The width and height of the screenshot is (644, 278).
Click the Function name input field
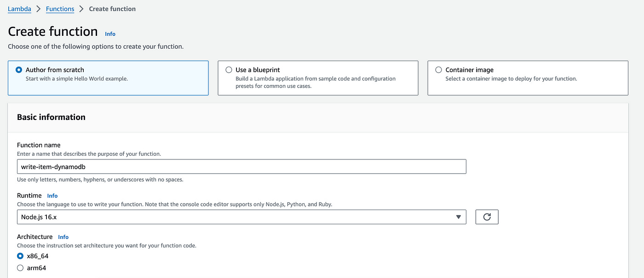[241, 166]
